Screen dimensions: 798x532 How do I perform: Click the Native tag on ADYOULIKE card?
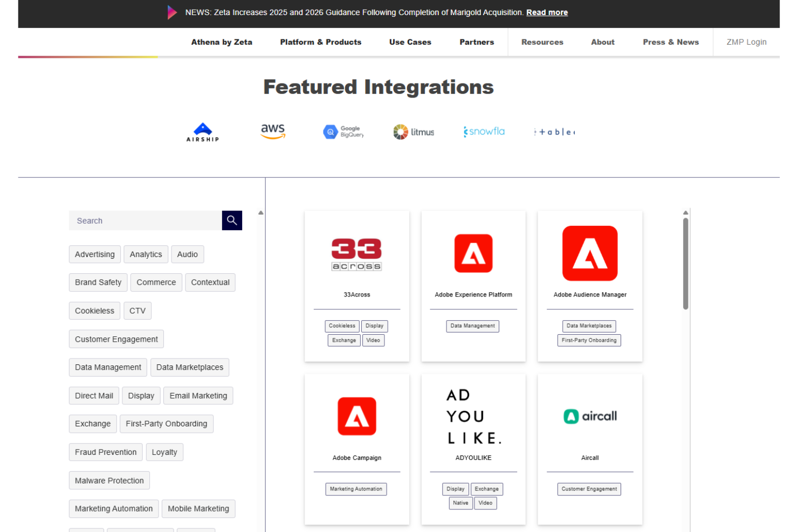point(460,503)
